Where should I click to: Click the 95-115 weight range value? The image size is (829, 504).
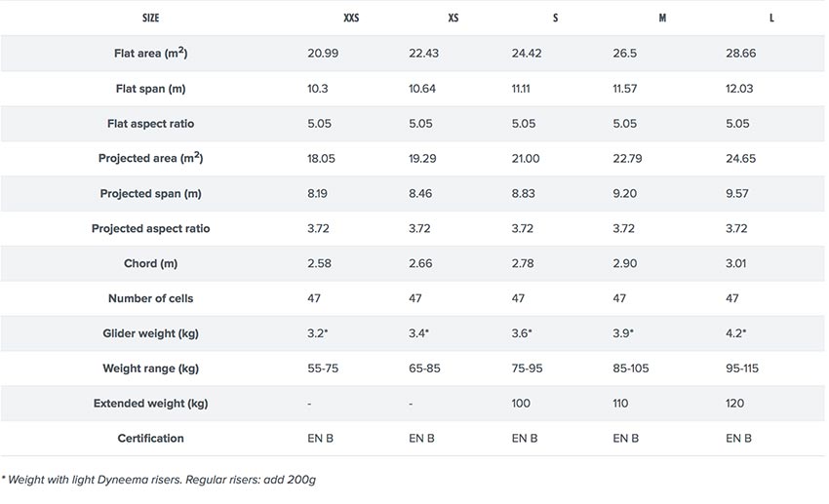[x=742, y=368]
